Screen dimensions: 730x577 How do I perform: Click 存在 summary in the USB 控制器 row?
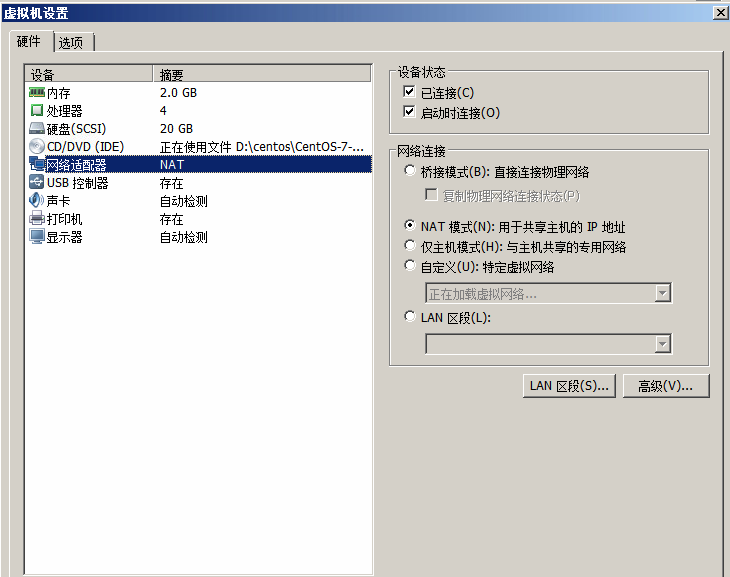click(x=171, y=183)
